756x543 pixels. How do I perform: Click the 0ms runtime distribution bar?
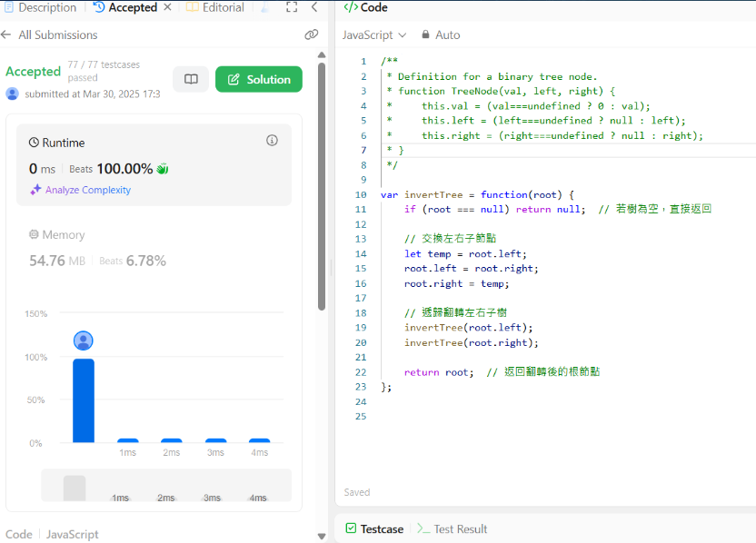84,400
